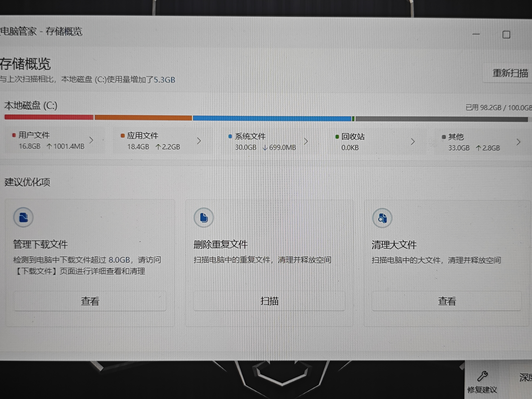The height and width of the screenshot is (399, 532).
Task: Expand 系统文件 category chevron
Action: click(x=306, y=141)
